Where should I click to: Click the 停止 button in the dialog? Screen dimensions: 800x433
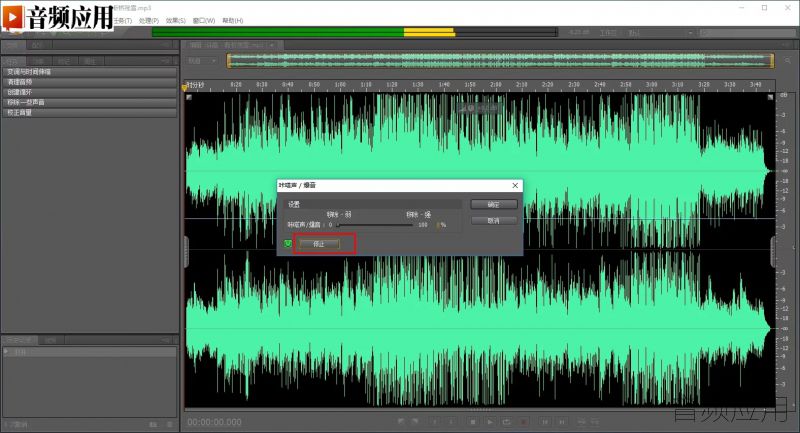[319, 244]
